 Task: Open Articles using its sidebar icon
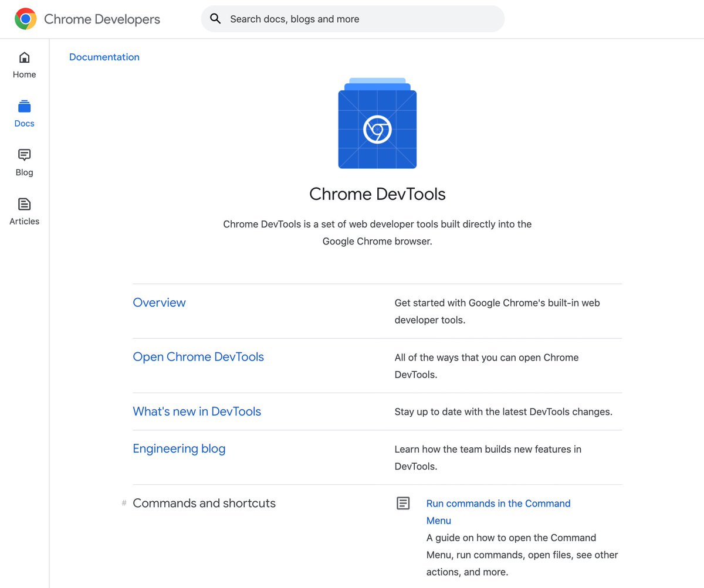point(24,203)
